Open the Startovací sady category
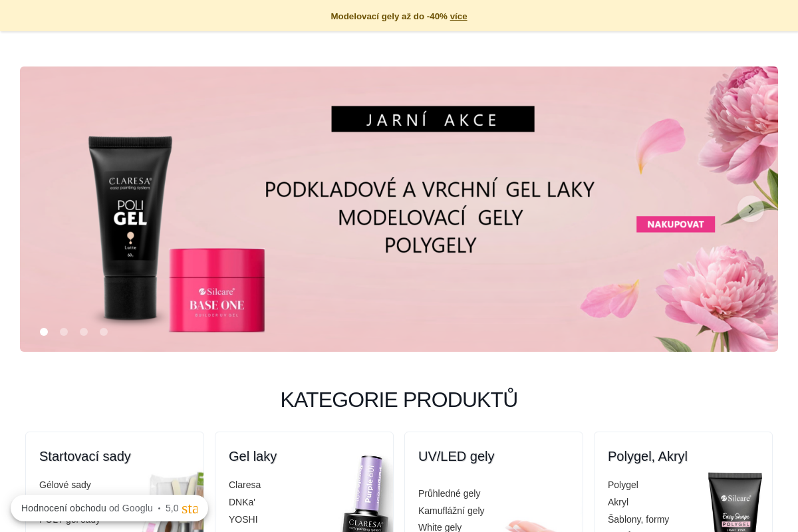Image resolution: width=798 pixels, height=532 pixels. click(x=85, y=456)
